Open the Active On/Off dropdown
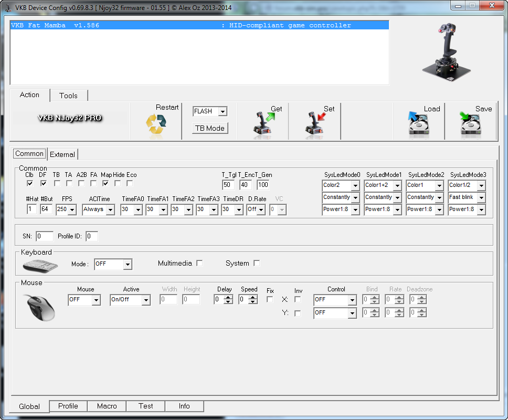Screen dimensions: 508x420 point(146,300)
